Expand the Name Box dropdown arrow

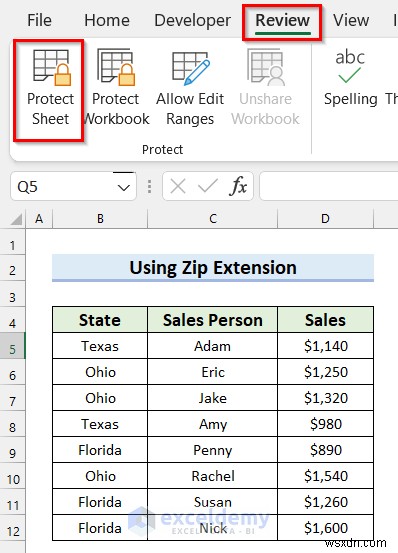[124, 187]
